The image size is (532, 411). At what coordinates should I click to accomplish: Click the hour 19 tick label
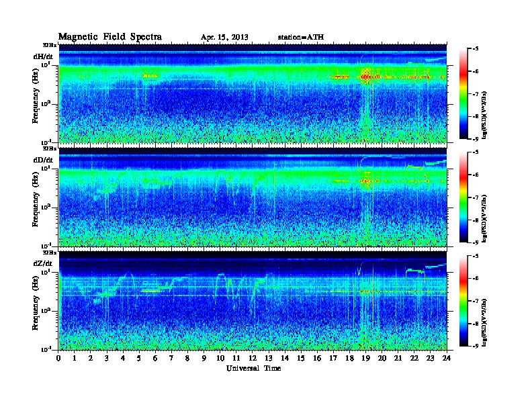tap(365, 358)
